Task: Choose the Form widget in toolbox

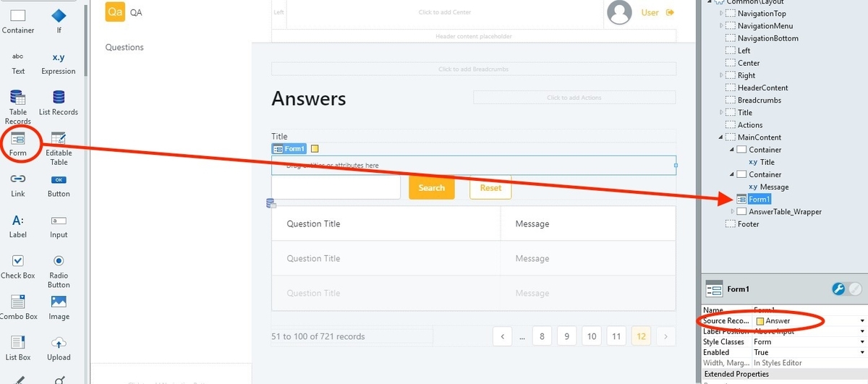Action: point(18,144)
